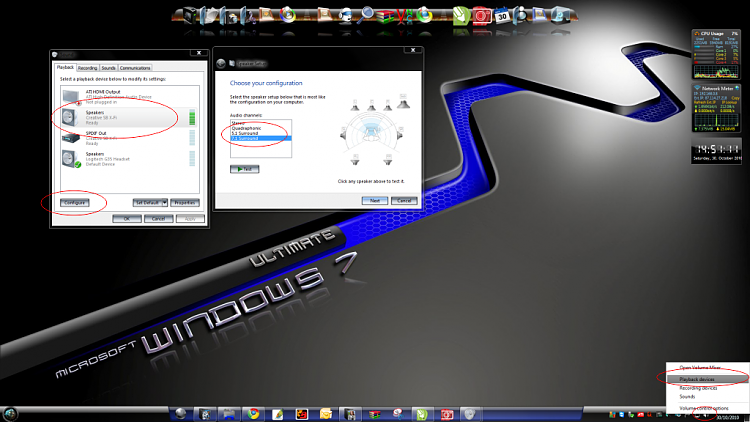The height and width of the screenshot is (422, 750).
Task: Test the subwoofer in the speaker diagram
Action: (x=403, y=102)
